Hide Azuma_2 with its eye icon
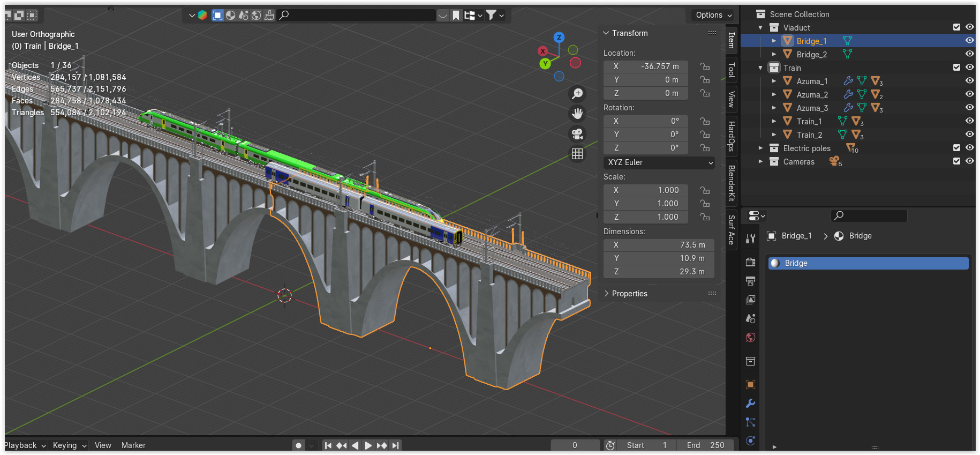The width and height of the screenshot is (980, 455). (969, 94)
